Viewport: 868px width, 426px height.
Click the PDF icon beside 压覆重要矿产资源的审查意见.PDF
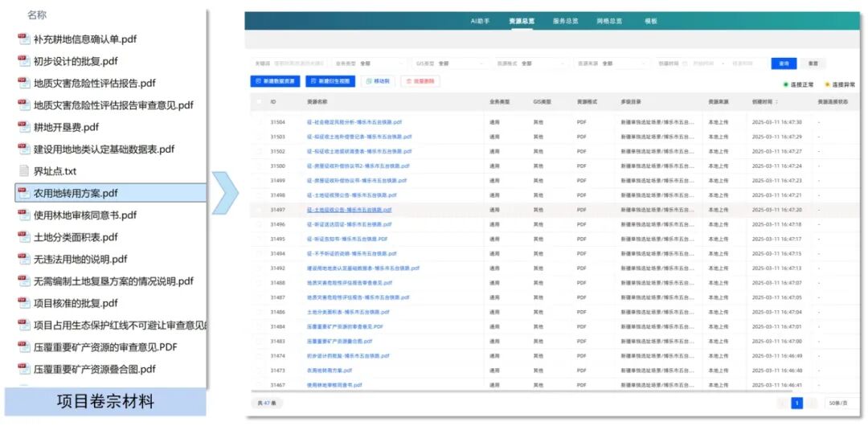23,346
